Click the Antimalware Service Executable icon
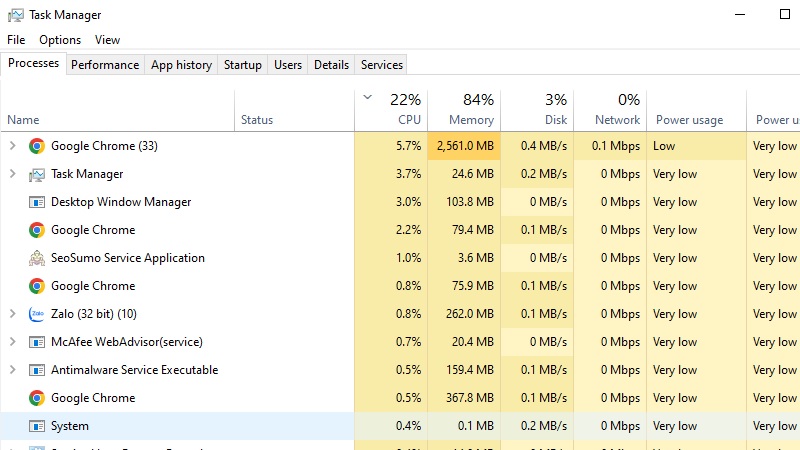The height and width of the screenshot is (450, 800). coord(37,370)
